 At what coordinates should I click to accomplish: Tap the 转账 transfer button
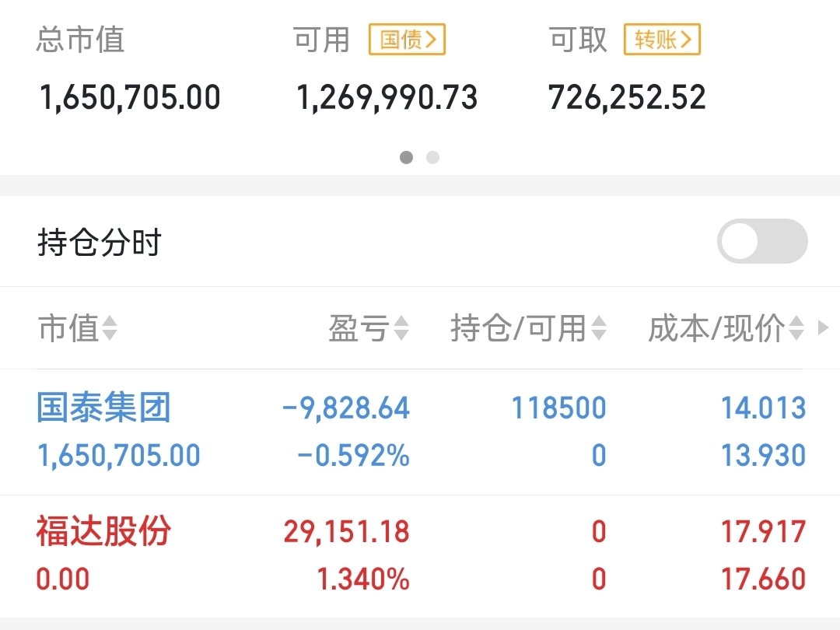[662, 40]
